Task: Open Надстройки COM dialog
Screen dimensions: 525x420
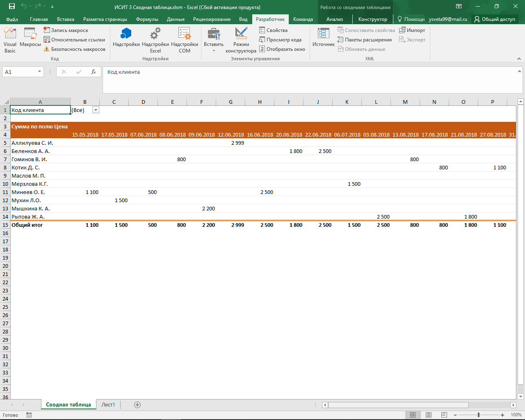Action: pyautogui.click(x=184, y=40)
